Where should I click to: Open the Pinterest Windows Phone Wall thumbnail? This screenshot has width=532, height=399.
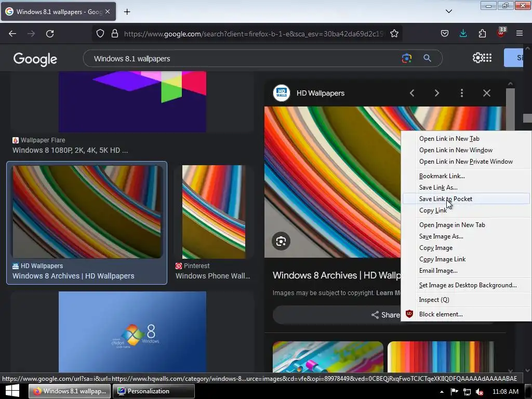(x=214, y=212)
